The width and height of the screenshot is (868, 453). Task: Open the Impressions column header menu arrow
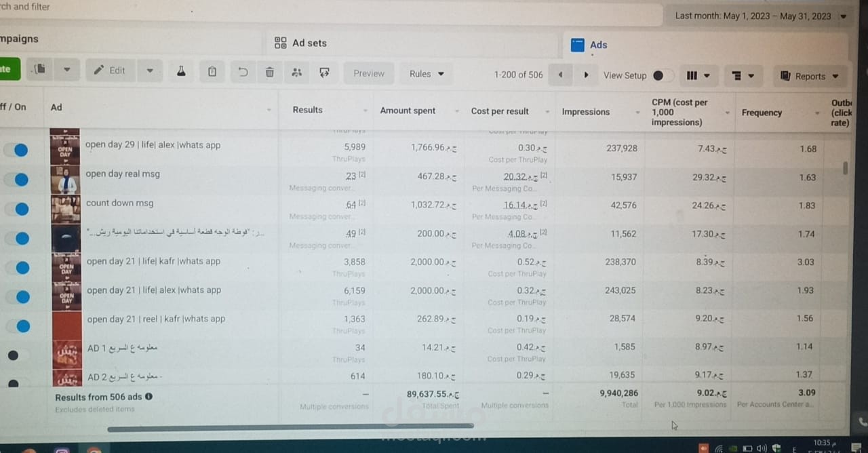[x=638, y=113]
